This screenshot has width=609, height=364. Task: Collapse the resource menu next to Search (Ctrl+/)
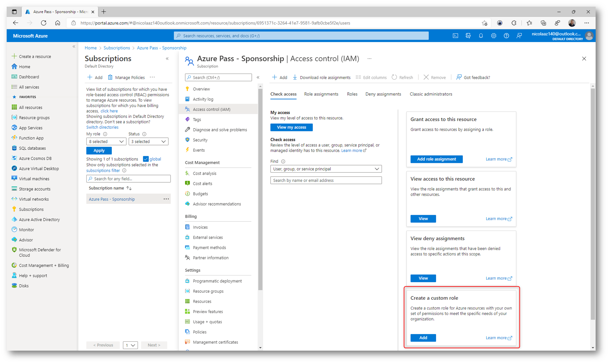[x=258, y=77]
